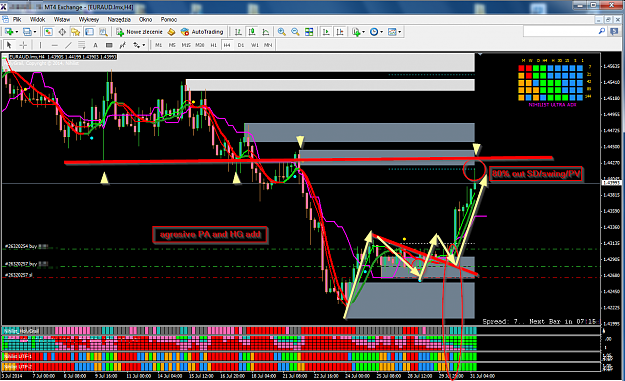The width and height of the screenshot is (625, 381).
Task: Tile the chart windows
Action: pos(309,32)
